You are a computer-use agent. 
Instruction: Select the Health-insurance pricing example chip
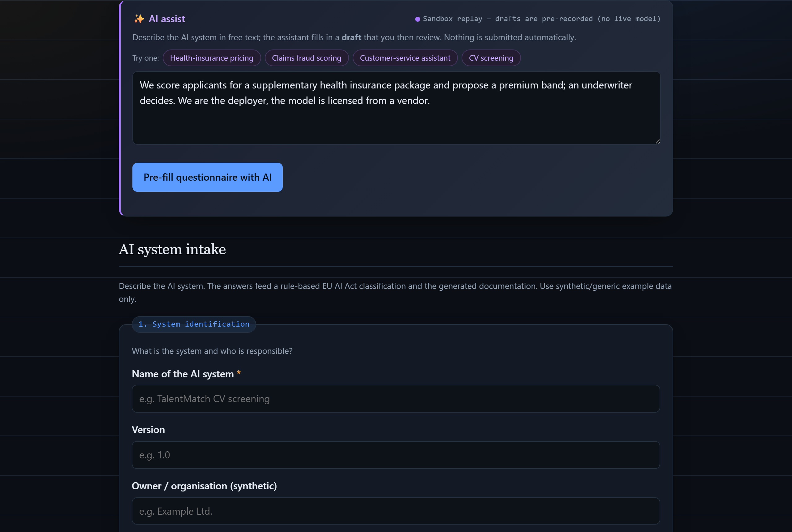212,58
